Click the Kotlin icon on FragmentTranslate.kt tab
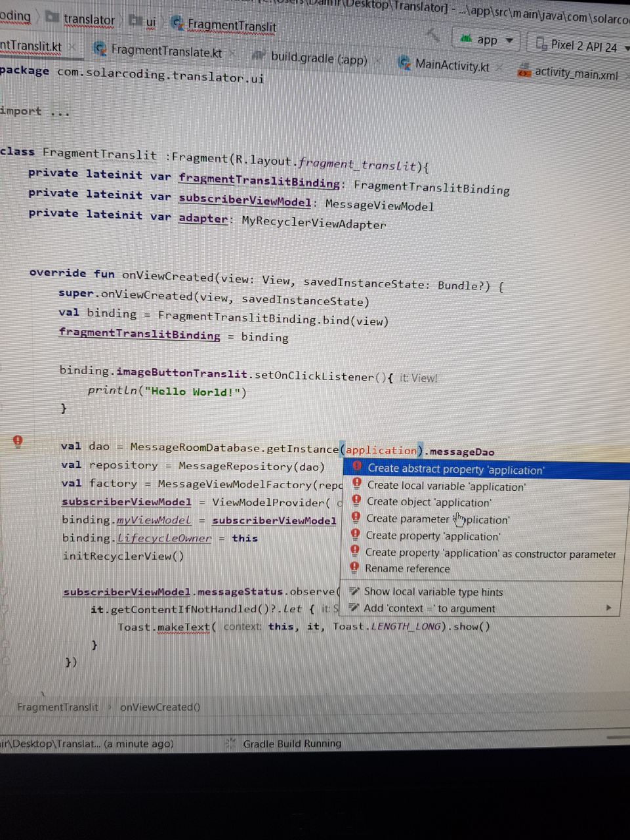This screenshot has width=630, height=840. click(100, 49)
